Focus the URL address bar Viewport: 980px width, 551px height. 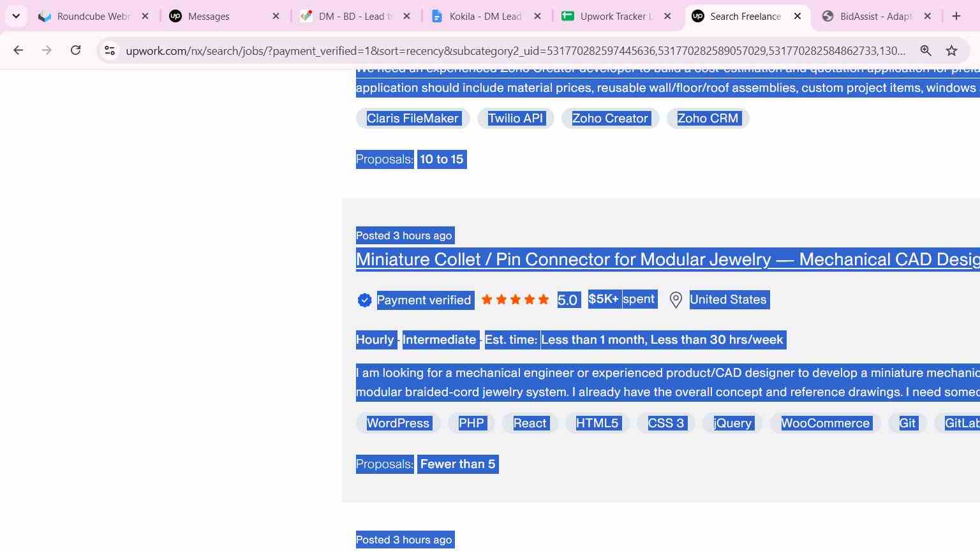click(x=516, y=50)
